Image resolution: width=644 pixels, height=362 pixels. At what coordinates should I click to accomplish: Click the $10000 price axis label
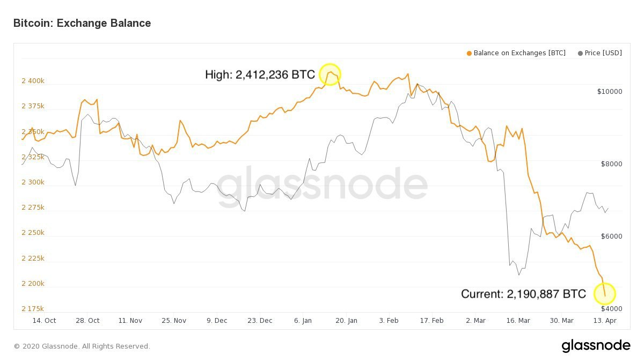pyautogui.click(x=610, y=92)
